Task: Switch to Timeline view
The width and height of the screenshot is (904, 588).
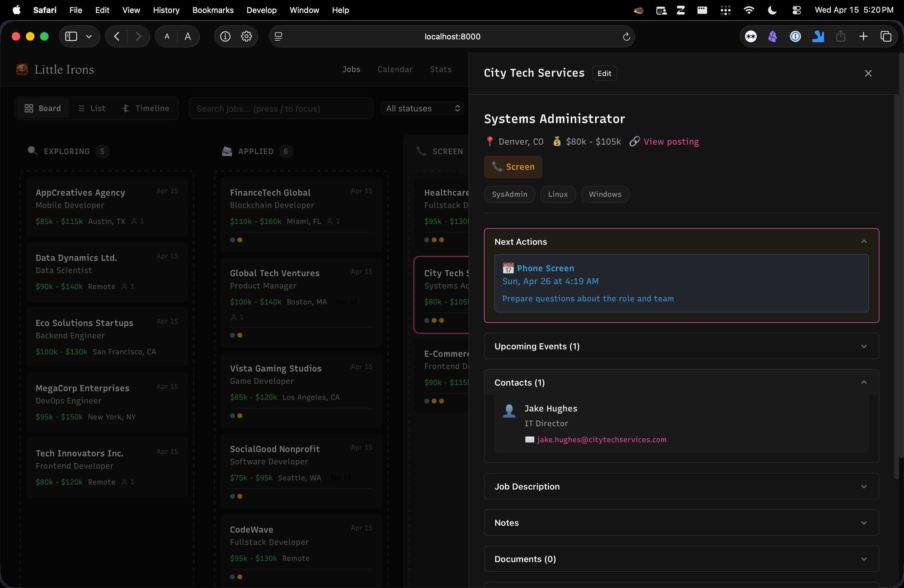Action: [146, 108]
